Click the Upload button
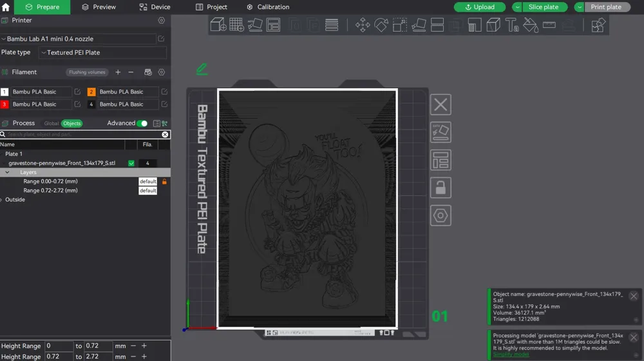Viewport: 644px width, 361px height. [480, 7]
